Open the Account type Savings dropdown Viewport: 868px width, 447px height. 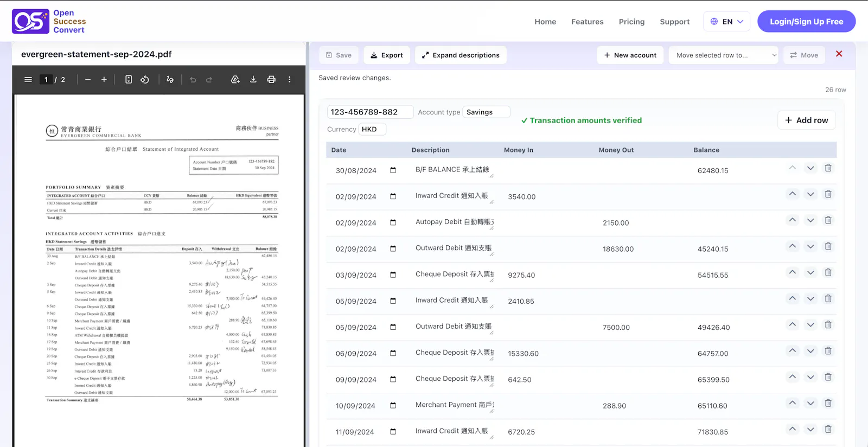click(487, 112)
